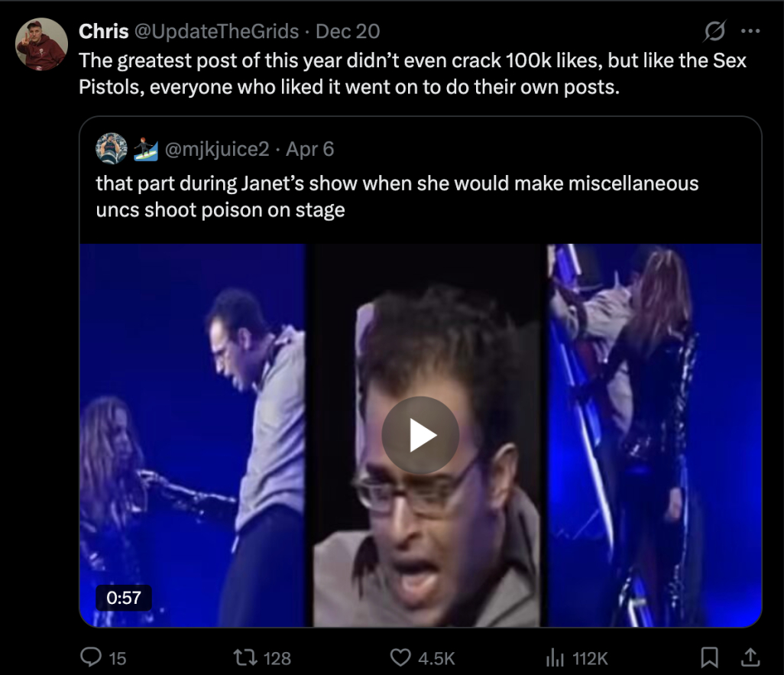
Task: Click the Dec 20 timestamp
Action: tap(348, 32)
